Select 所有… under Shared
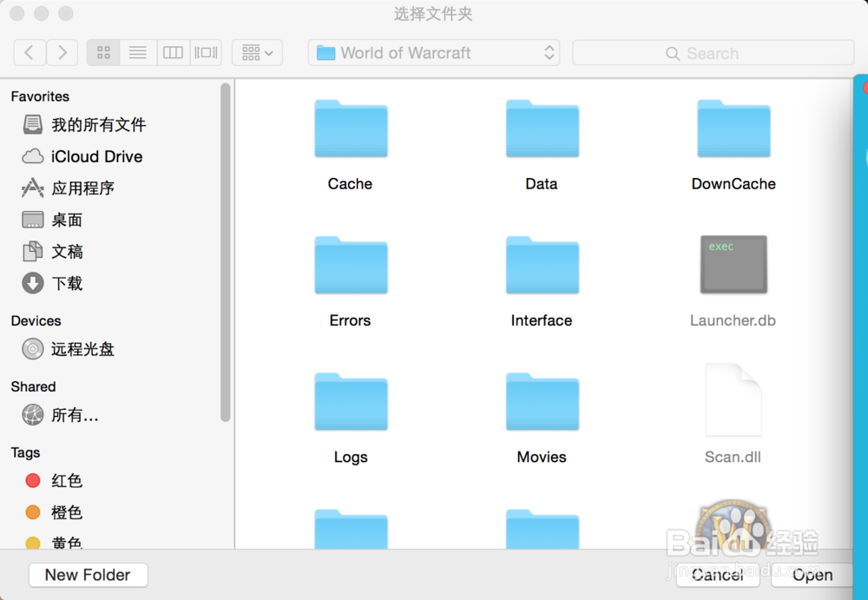This screenshot has width=868, height=600. [61, 414]
